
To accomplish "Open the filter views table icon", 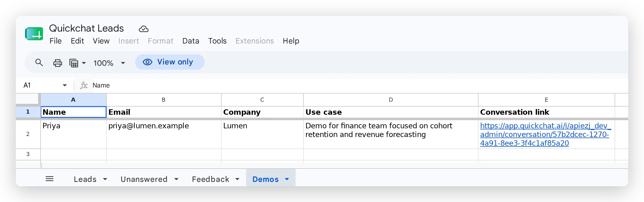I will point(74,63).
